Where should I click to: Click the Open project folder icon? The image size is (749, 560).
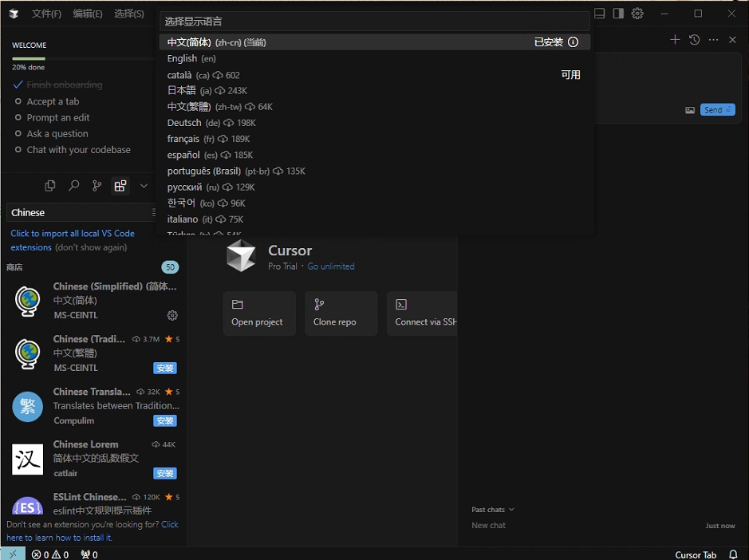[x=238, y=305]
